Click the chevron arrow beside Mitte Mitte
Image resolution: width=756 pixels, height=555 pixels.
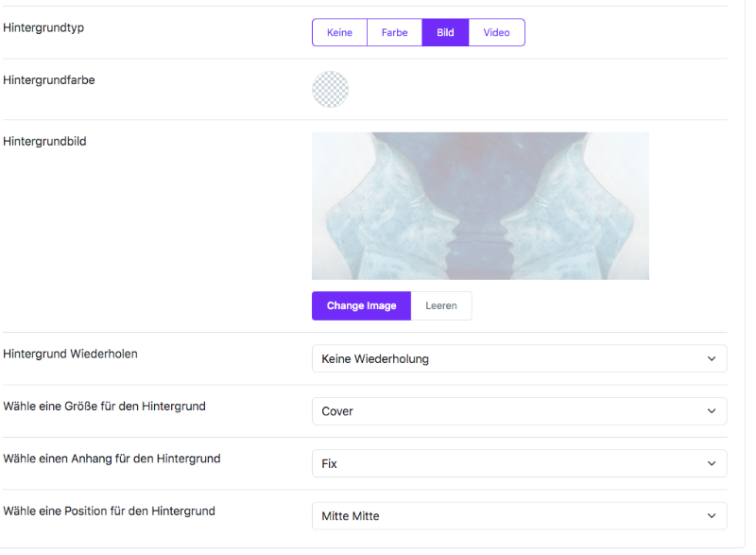pos(712,516)
